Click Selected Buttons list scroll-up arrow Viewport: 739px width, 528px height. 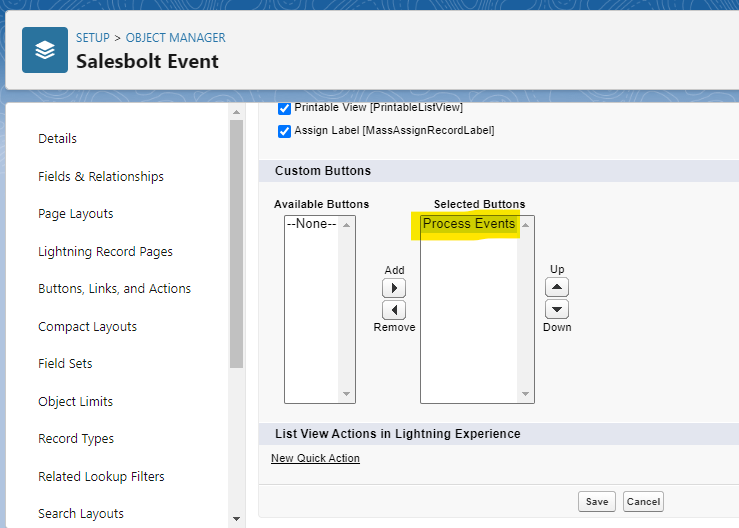point(526,225)
